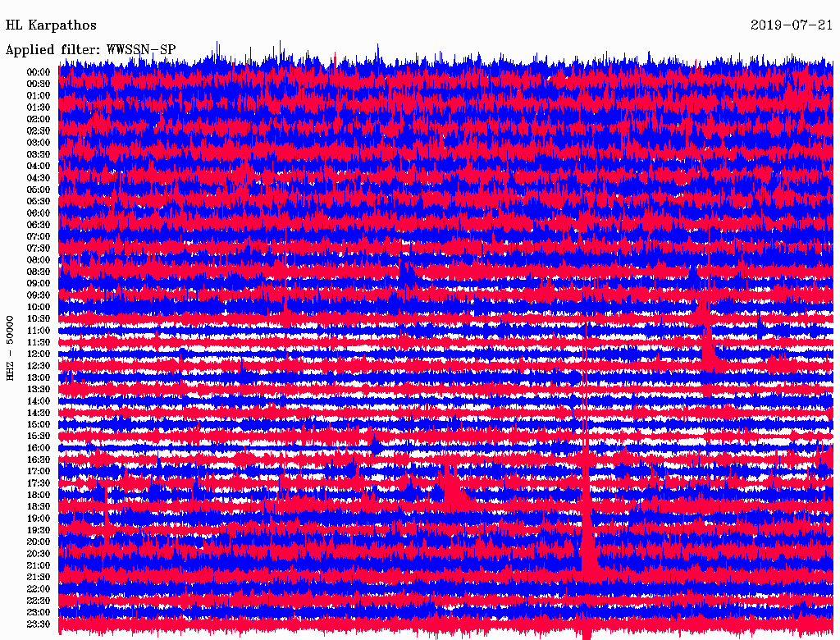
Task: Select the 07:00 time label
Action: coord(39,236)
